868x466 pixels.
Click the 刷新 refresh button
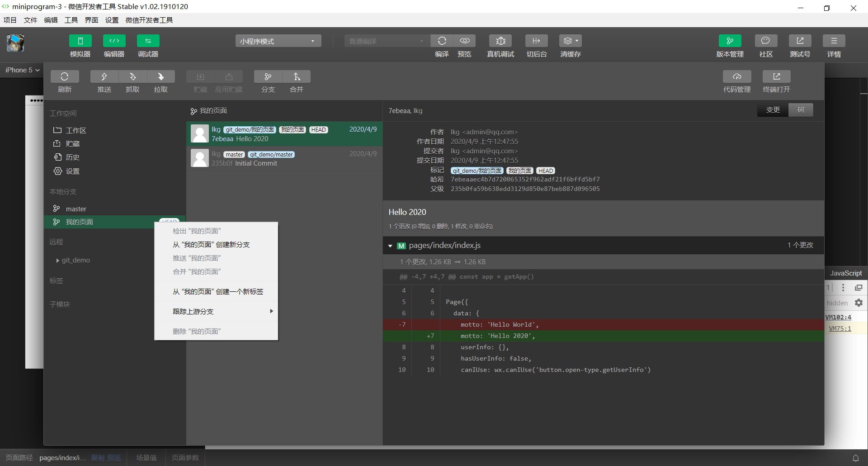[65, 76]
